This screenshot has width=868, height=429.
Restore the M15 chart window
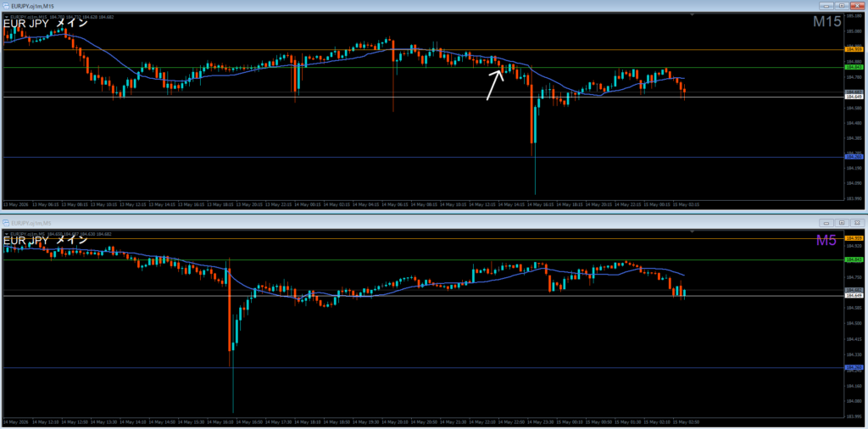click(x=842, y=6)
